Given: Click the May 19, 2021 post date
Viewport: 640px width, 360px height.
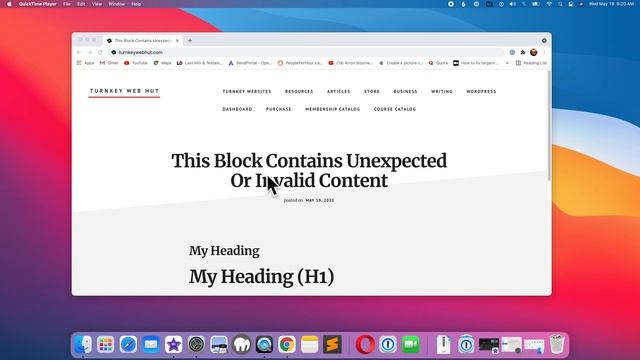Looking at the screenshot, I should pos(320,200).
